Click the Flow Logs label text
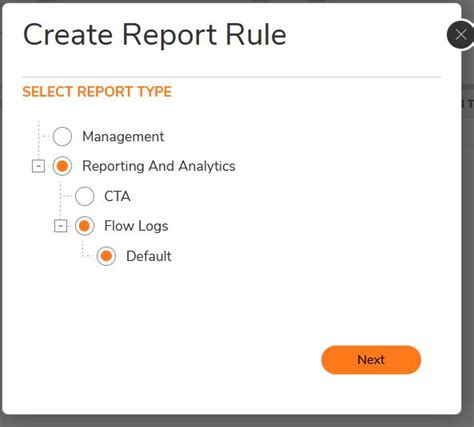474x427 pixels. (136, 226)
